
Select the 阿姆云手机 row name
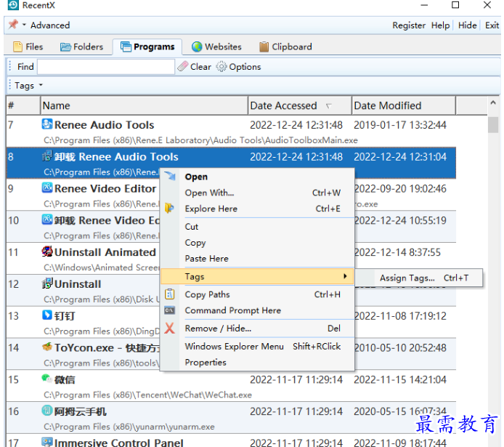pyautogui.click(x=80, y=411)
